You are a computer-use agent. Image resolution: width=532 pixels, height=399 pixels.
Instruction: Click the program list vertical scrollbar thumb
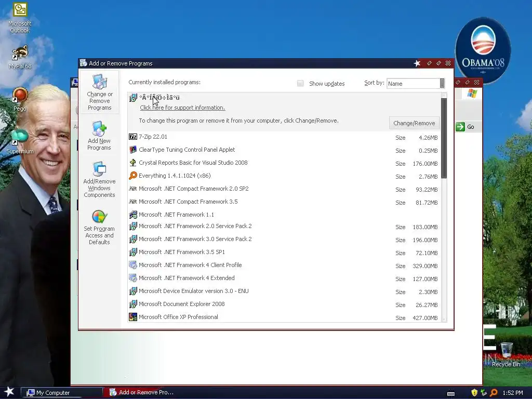point(444,138)
